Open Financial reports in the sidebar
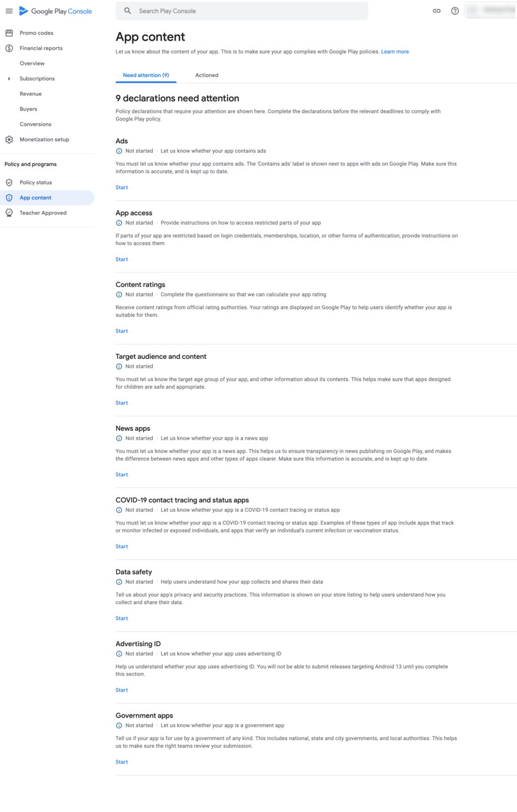Screen dimensions: 517x812 tap(41, 48)
